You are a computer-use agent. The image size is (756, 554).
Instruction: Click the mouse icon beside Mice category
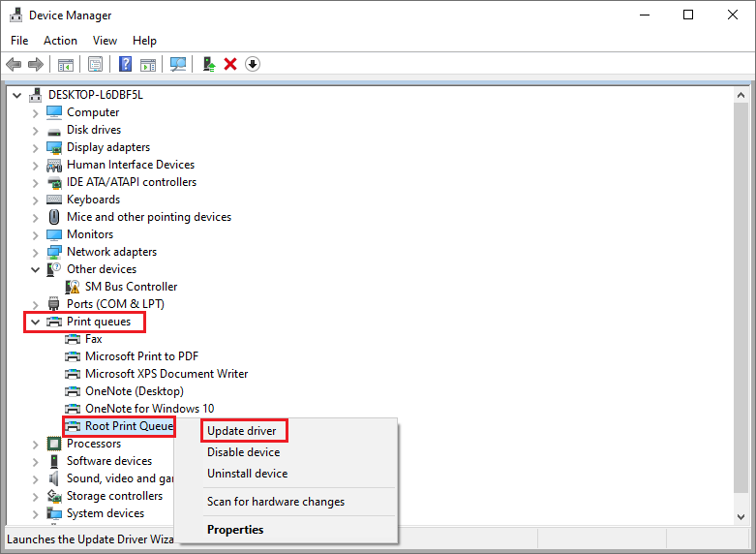[x=54, y=217]
